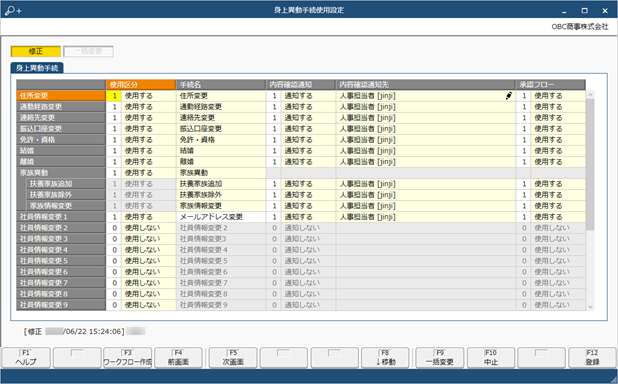Click the window resize grip at bottom corner
This screenshot has height=384, width=618.
(614, 379)
